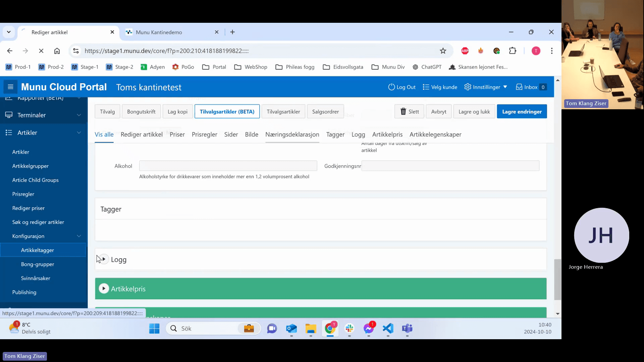Open Chrome three-dot menu

(x=552, y=51)
